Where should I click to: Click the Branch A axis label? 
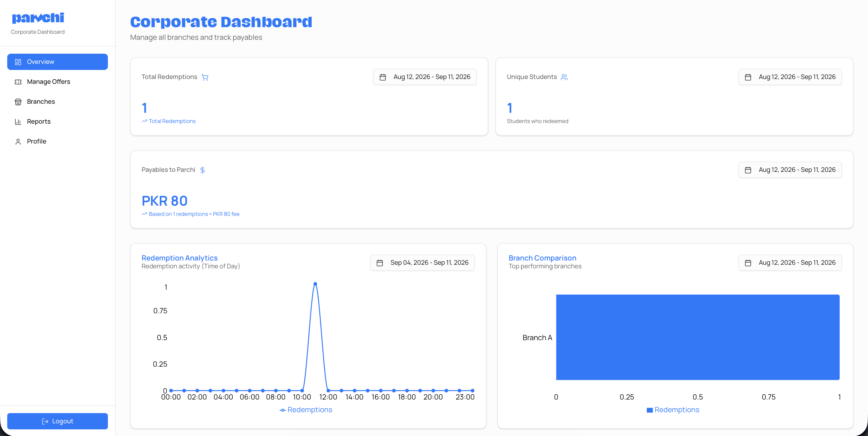coord(537,337)
